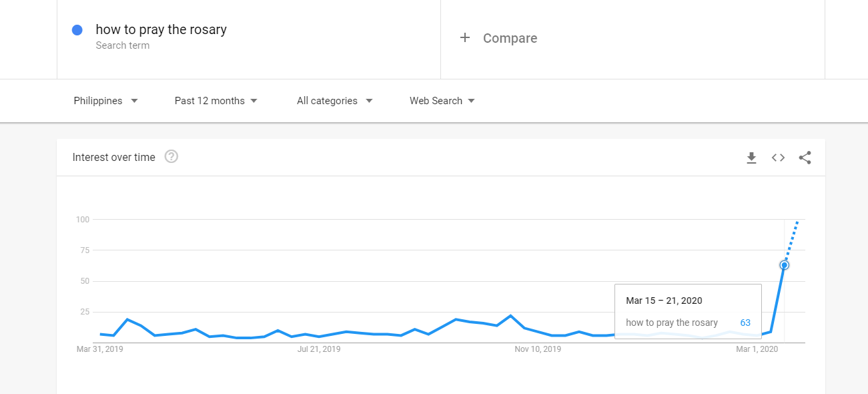This screenshot has height=394, width=868.
Task: Click the Nov 10, 2019 axis label
Action: tap(538, 349)
